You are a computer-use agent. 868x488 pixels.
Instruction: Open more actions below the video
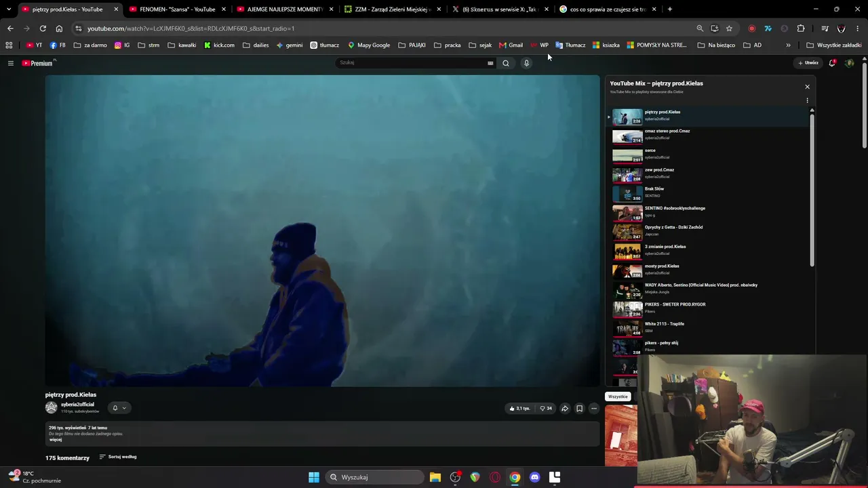click(594, 408)
